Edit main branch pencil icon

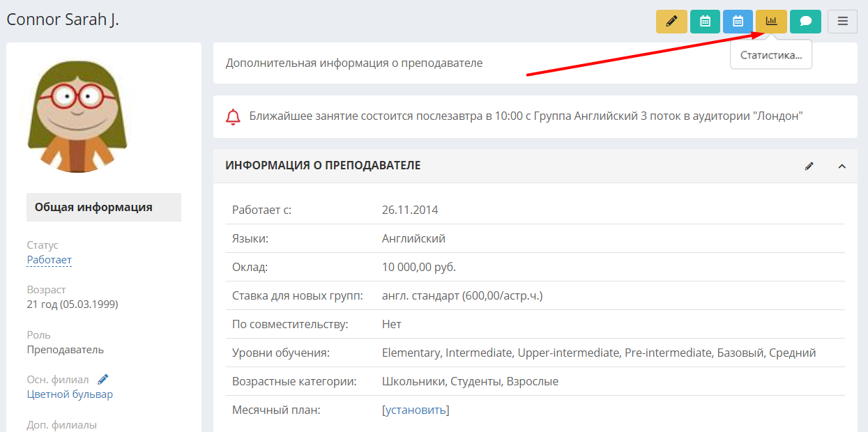(x=103, y=379)
